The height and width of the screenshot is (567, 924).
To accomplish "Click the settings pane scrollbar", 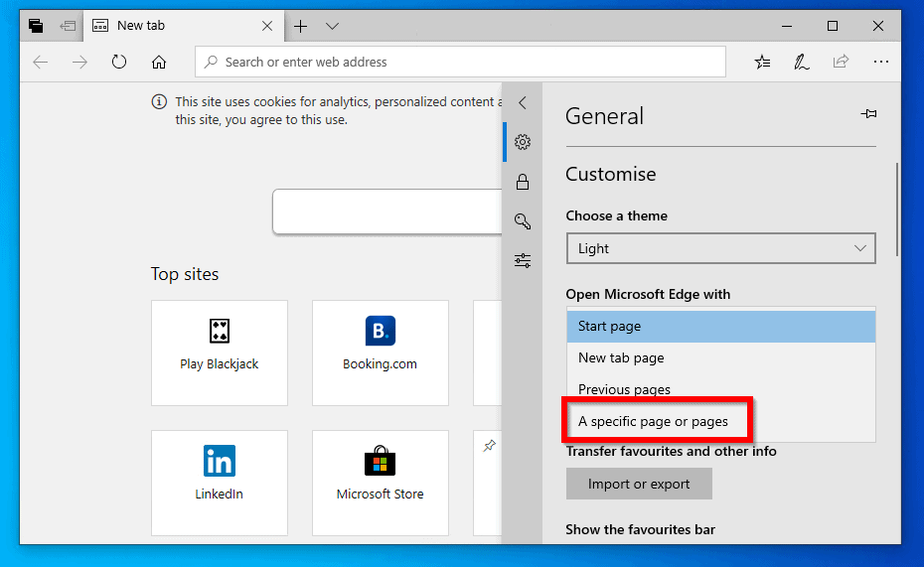I will tap(897, 210).
